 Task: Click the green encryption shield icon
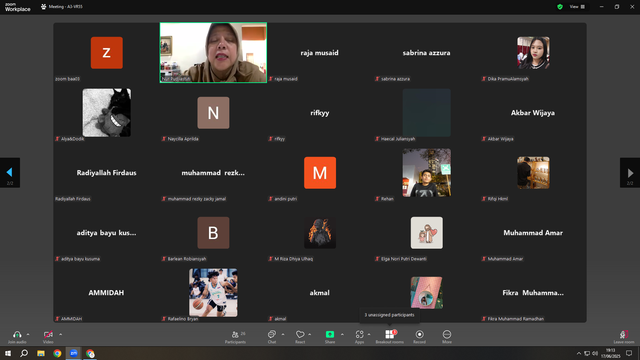coord(560,7)
